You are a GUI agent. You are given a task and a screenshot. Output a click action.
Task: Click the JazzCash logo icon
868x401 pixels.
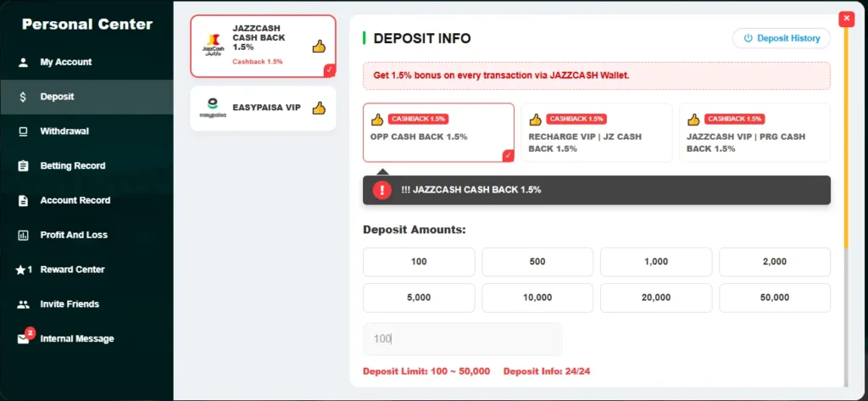(213, 46)
